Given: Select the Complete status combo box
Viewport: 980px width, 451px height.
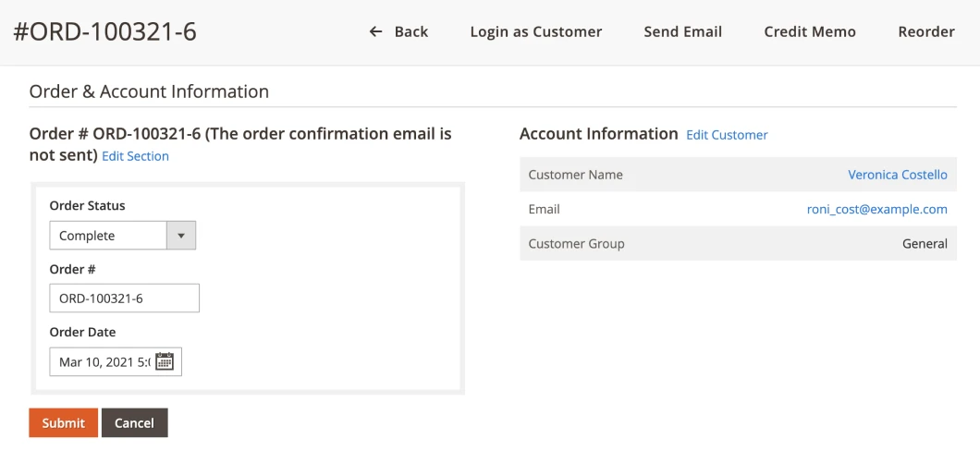Looking at the screenshot, I should 108,236.
